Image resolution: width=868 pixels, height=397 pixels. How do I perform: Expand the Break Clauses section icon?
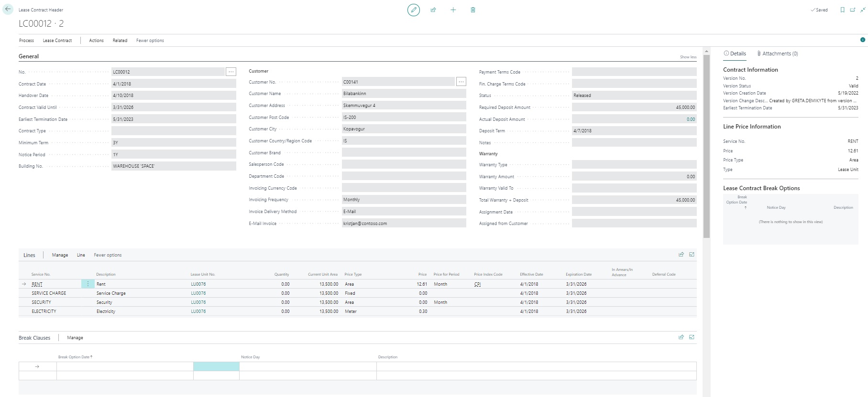click(x=692, y=337)
